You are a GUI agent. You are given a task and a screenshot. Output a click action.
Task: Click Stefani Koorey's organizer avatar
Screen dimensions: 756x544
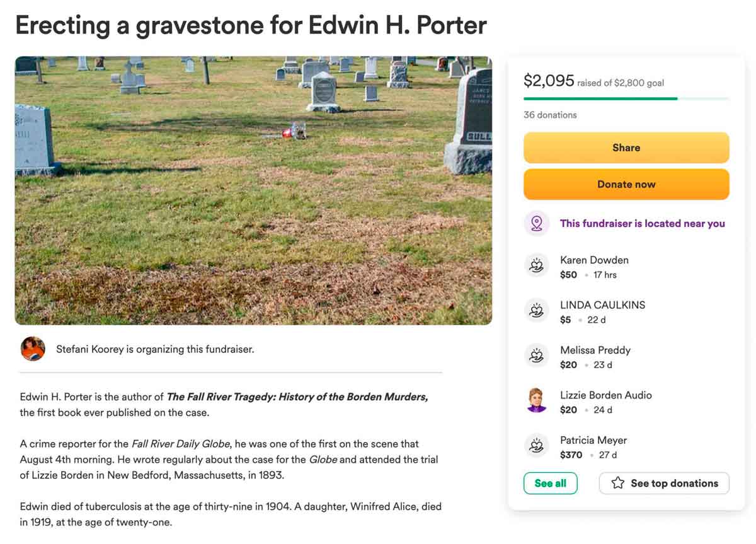(33, 349)
